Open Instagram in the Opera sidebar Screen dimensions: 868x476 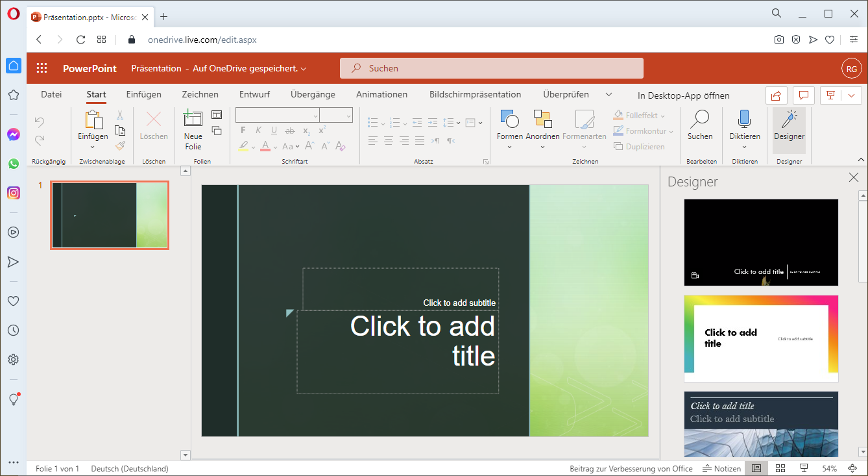point(14,193)
